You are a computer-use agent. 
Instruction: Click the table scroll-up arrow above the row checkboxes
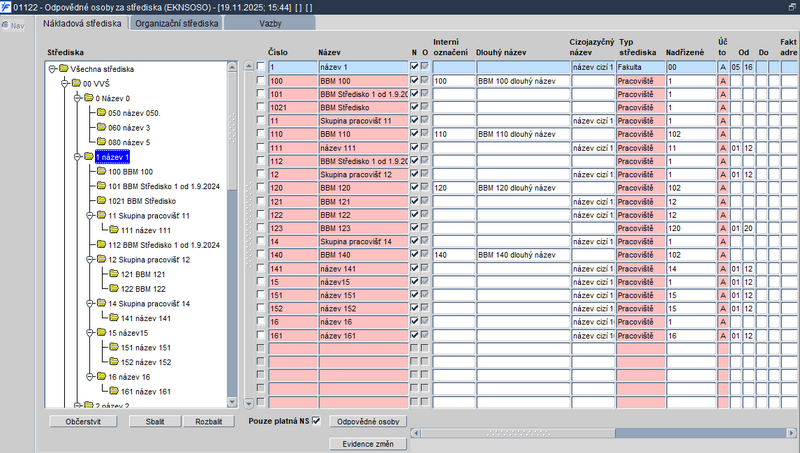(249, 66)
